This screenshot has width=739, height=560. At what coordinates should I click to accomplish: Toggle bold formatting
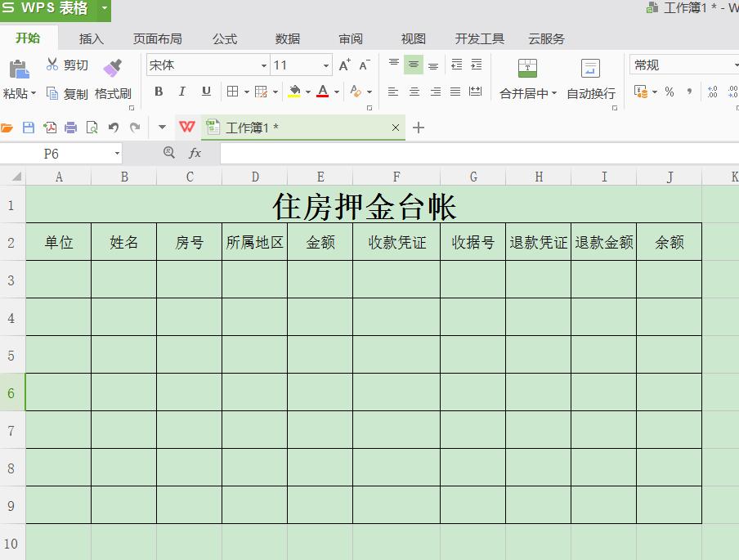click(x=159, y=92)
